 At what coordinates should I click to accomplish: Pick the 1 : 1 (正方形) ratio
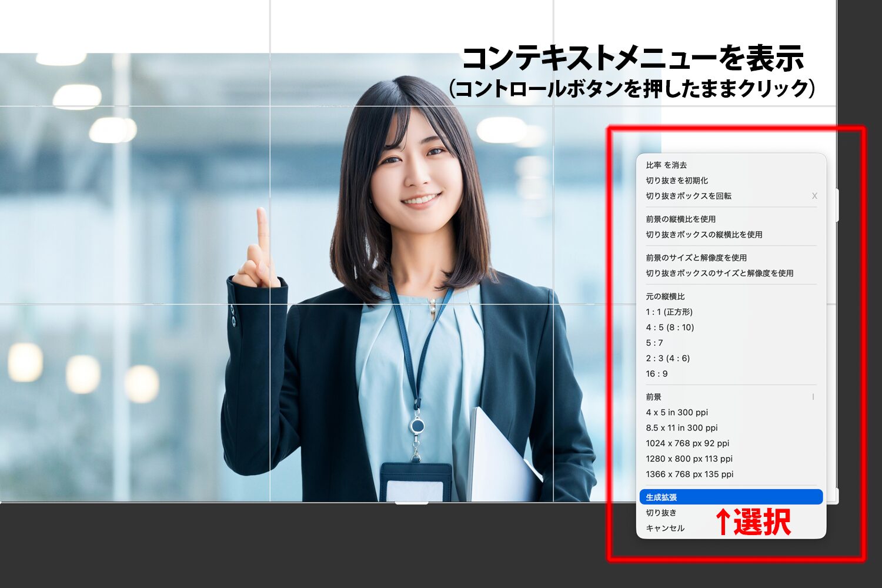click(x=669, y=312)
